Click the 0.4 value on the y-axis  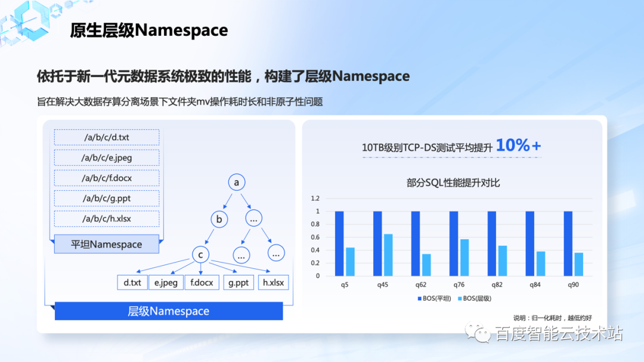pyautogui.click(x=315, y=250)
